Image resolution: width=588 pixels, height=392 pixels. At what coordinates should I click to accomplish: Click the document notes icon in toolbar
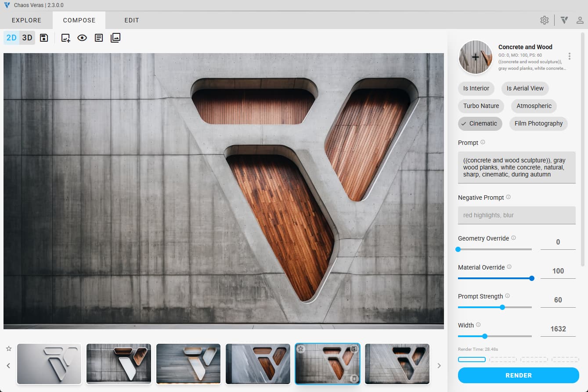pos(99,38)
